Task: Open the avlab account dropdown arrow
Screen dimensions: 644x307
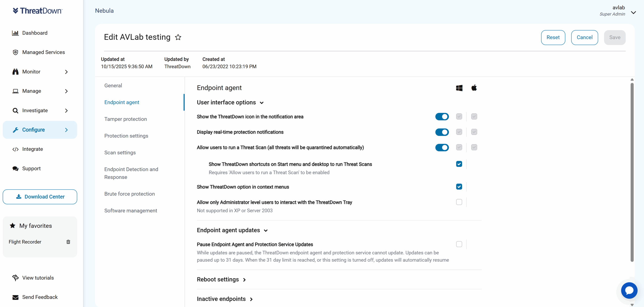Action: [x=633, y=13]
